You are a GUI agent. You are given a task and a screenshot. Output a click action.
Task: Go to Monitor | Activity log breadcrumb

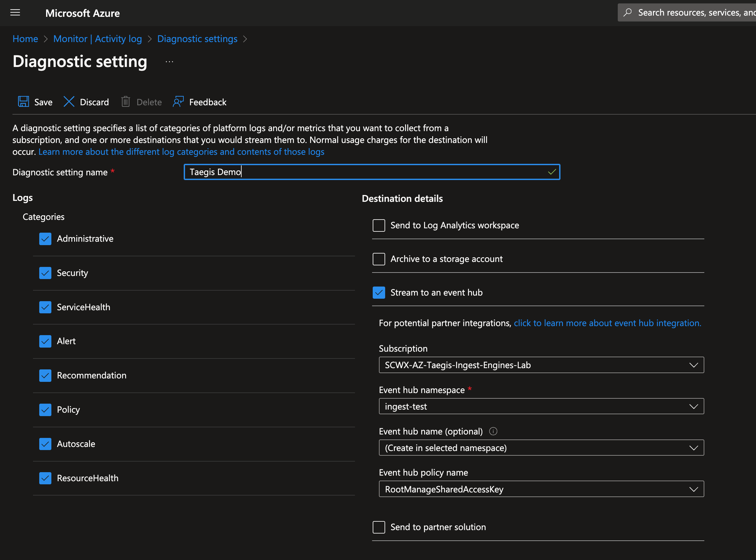click(x=97, y=39)
